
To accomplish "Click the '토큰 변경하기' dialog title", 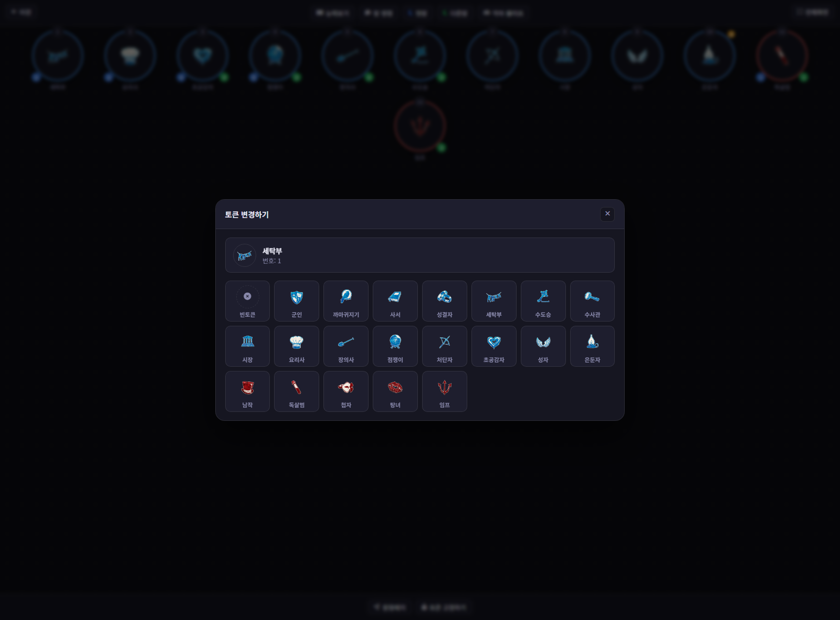I will tap(247, 214).
